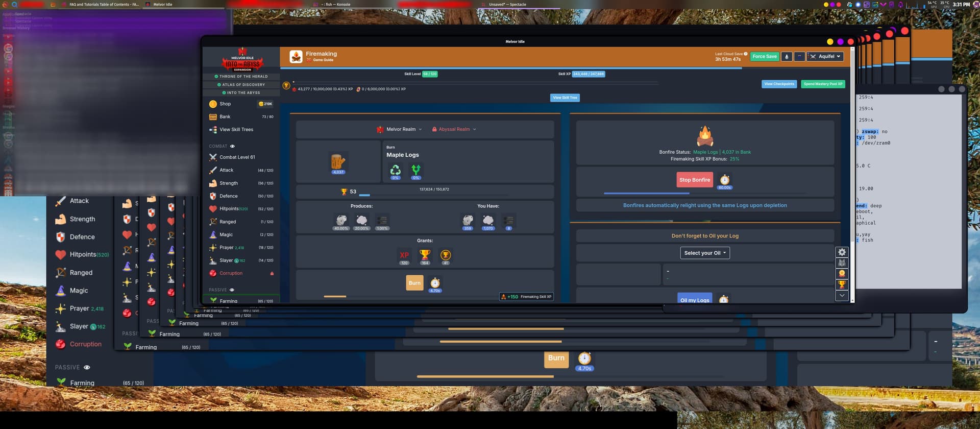Click the mastery pool trophy icon
The image size is (980, 429).
click(286, 85)
